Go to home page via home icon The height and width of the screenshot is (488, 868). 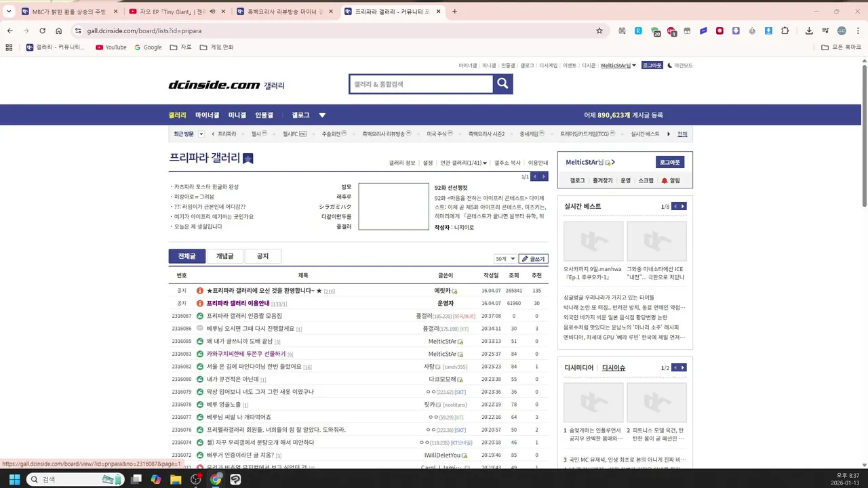[x=59, y=30]
